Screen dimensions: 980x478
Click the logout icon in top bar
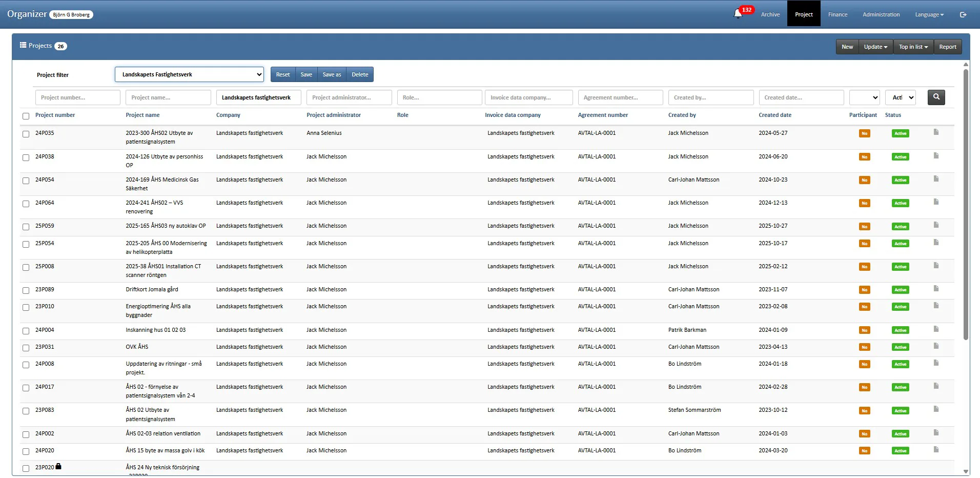pyautogui.click(x=963, y=14)
